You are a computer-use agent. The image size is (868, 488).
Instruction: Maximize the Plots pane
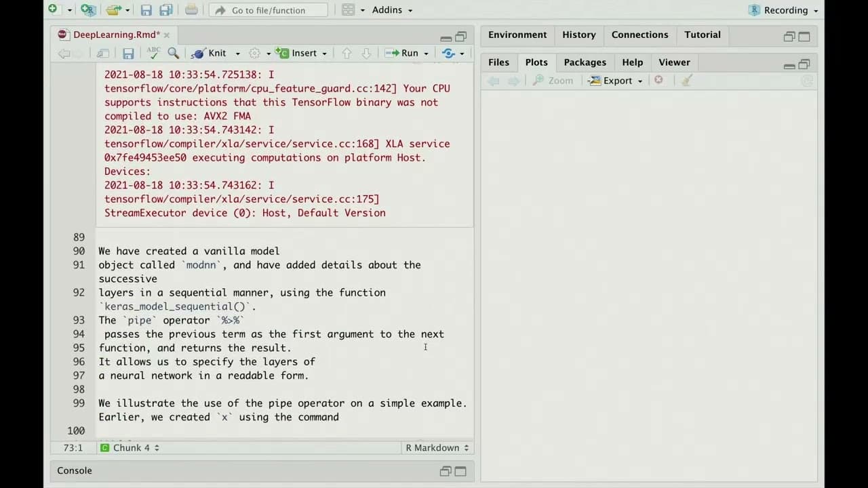804,64
